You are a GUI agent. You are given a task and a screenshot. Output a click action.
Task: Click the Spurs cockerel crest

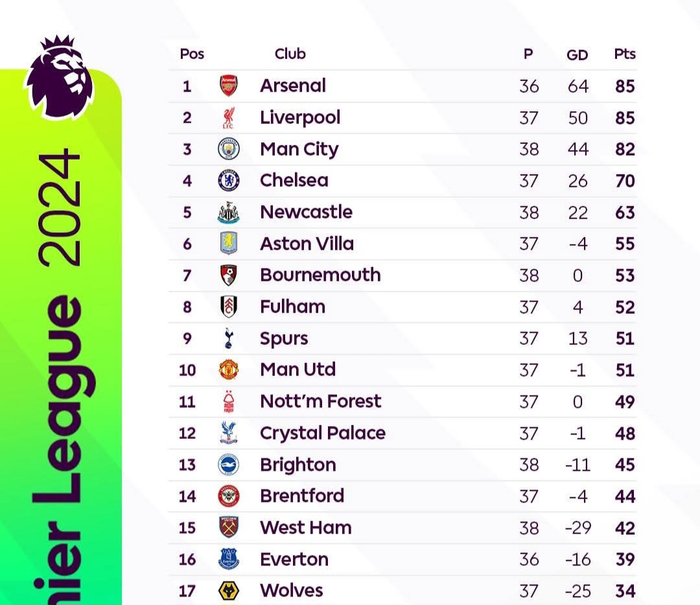click(x=229, y=338)
